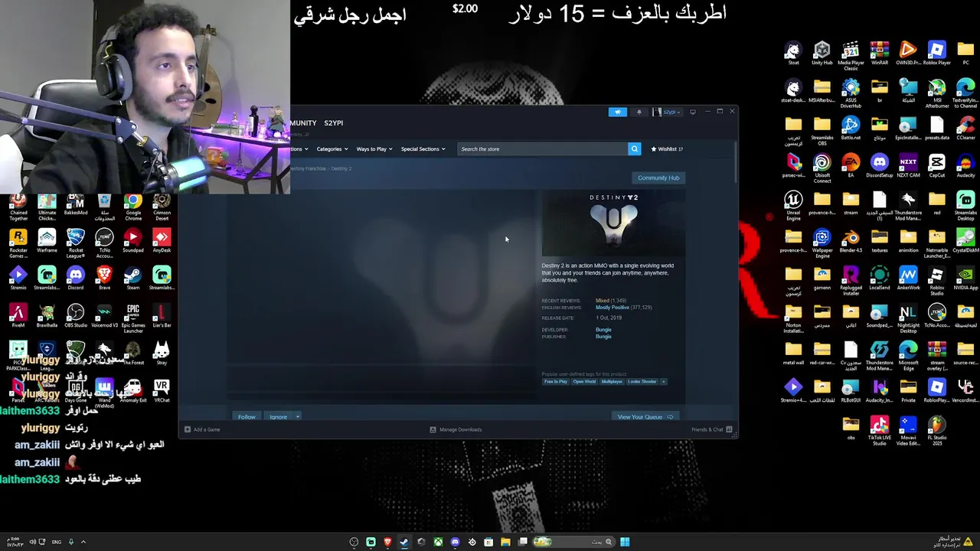Open the S2YPI profile tab in Steam
980x551 pixels.
click(x=333, y=123)
